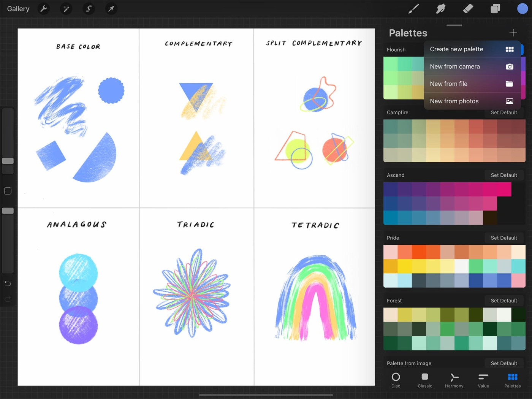This screenshot has height=399, width=532.
Task: Switch to the Harmony color tab
Action: coord(454,380)
